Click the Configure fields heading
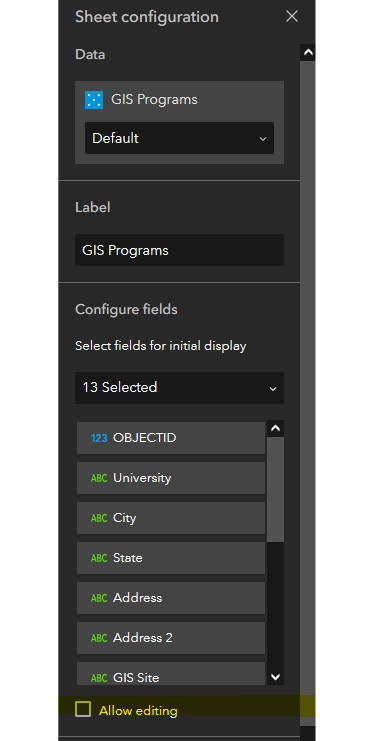373x741 pixels. (126, 310)
